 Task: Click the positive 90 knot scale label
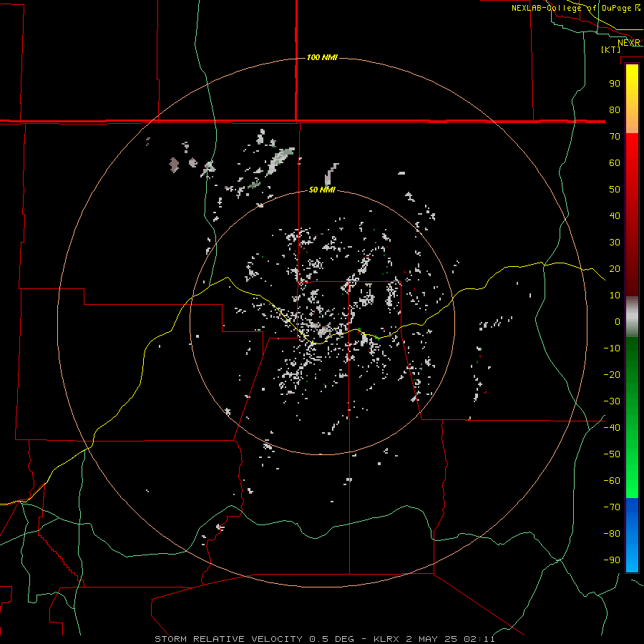615,84
